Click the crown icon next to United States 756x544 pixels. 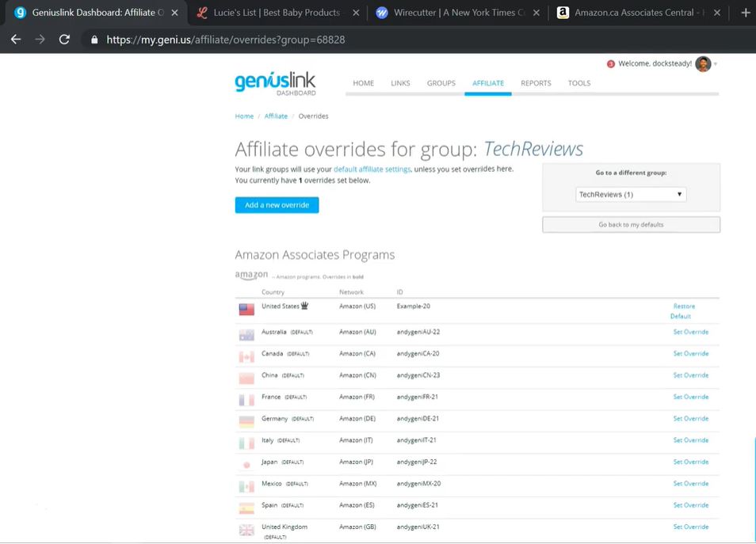[305, 306]
